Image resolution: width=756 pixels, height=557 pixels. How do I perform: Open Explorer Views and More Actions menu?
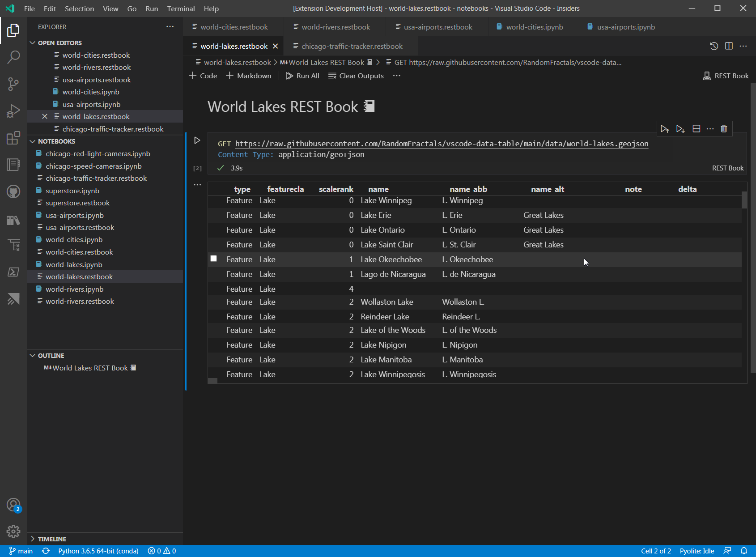170,27
